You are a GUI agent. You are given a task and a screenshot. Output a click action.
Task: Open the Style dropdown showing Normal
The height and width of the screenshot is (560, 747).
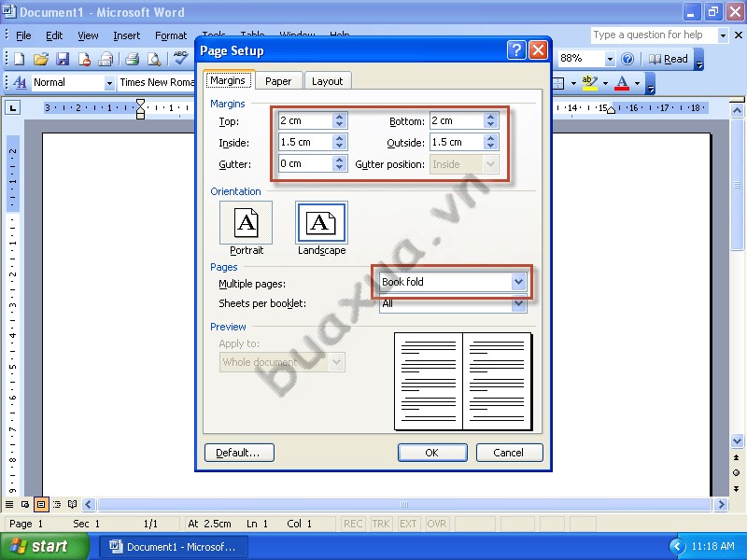point(109,83)
